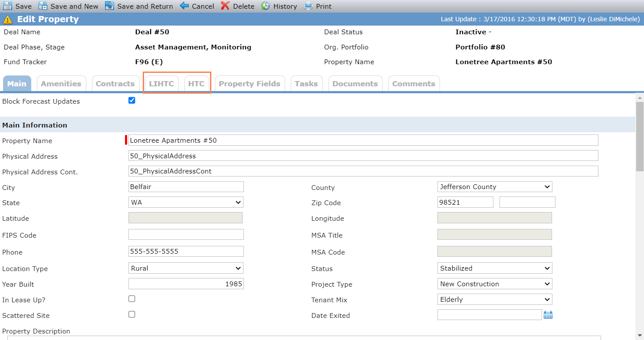This screenshot has height=340, width=644.
Task: Click the Phone input field
Action: point(186,252)
